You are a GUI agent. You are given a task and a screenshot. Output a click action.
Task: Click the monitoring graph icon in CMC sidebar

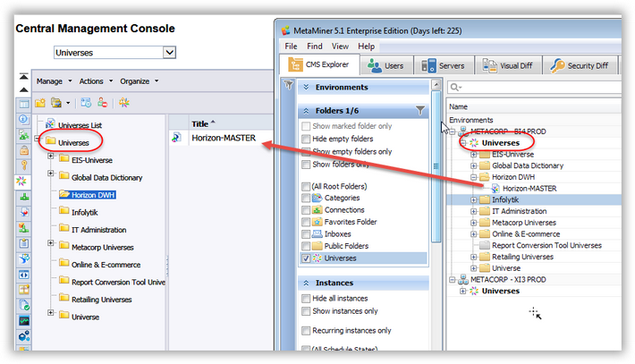(x=24, y=321)
